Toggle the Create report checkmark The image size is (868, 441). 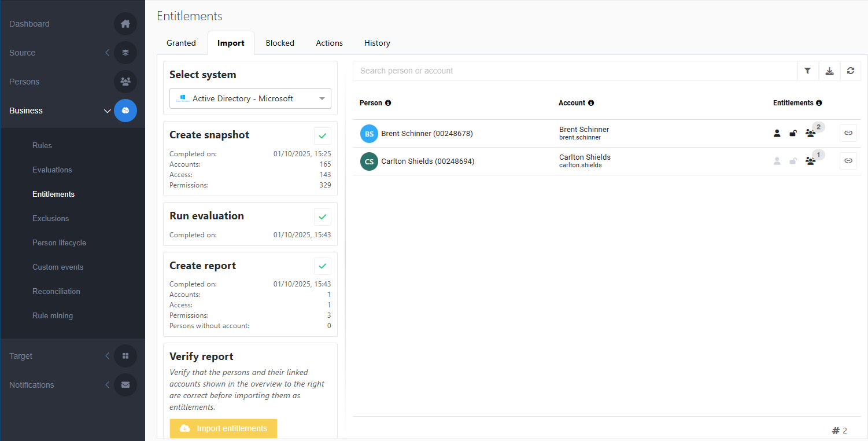tap(323, 266)
